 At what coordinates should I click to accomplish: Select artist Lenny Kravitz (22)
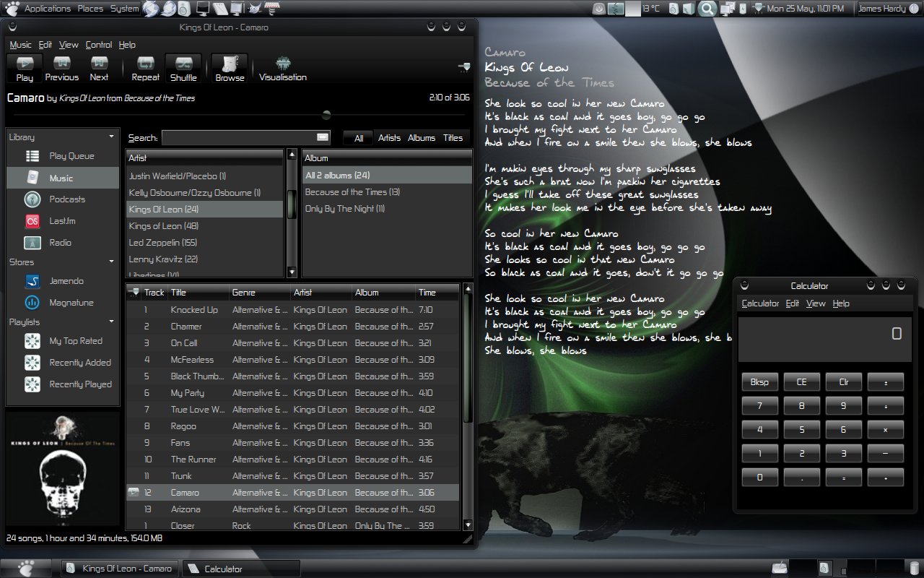pos(205,259)
